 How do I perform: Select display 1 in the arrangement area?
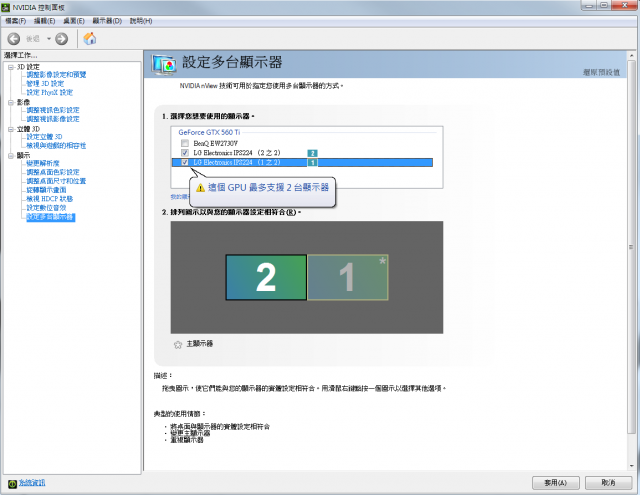347,277
